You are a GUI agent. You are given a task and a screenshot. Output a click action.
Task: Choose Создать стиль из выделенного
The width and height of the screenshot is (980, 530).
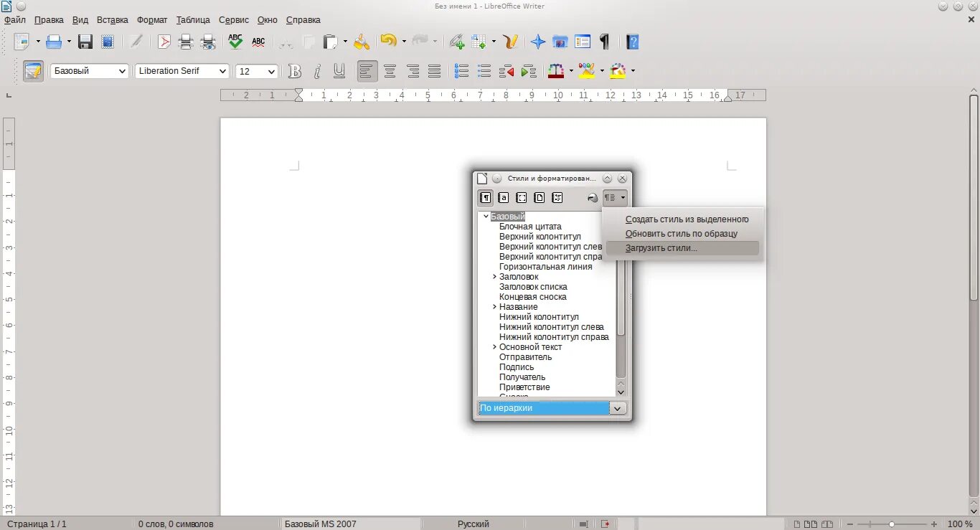click(x=682, y=219)
